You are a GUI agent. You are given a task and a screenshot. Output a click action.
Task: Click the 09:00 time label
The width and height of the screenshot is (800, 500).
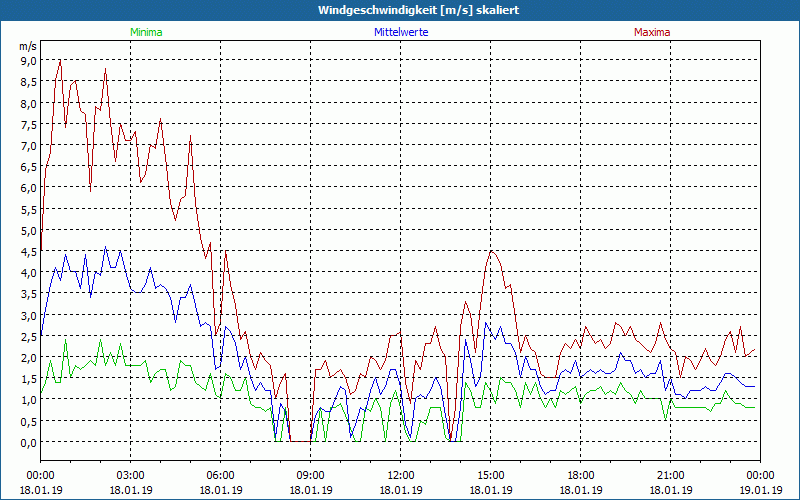[x=310, y=475]
